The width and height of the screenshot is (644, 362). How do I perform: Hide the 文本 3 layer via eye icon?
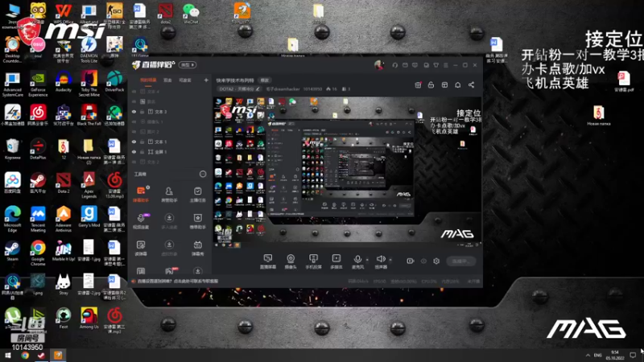pos(134,112)
